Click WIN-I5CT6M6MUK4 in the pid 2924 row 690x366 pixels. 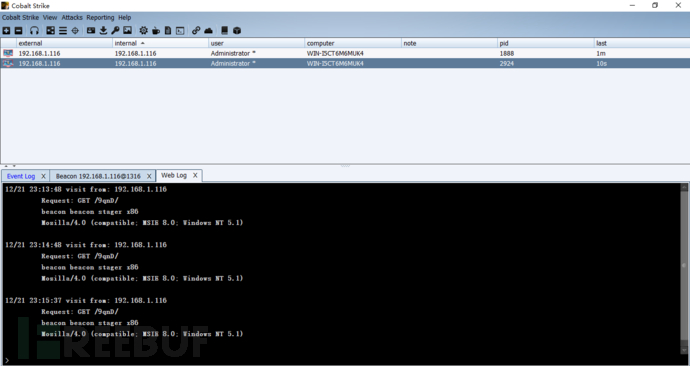[335, 63]
